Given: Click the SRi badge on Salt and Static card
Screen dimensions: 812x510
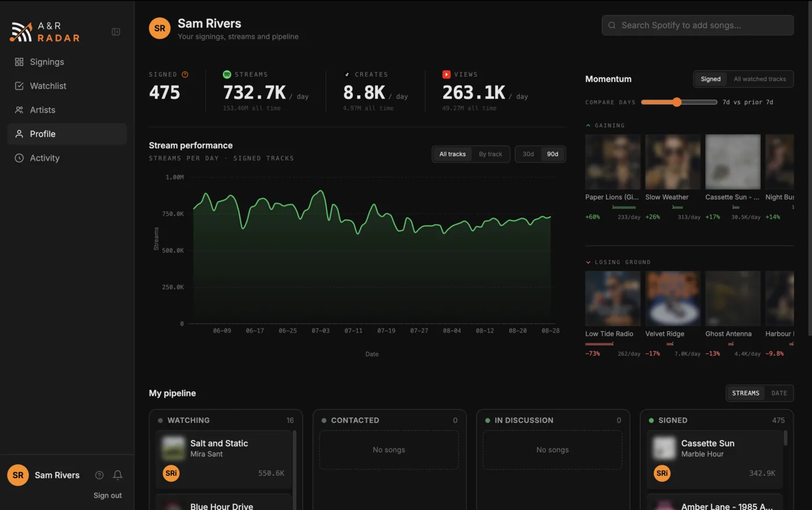Looking at the screenshot, I should click(171, 473).
